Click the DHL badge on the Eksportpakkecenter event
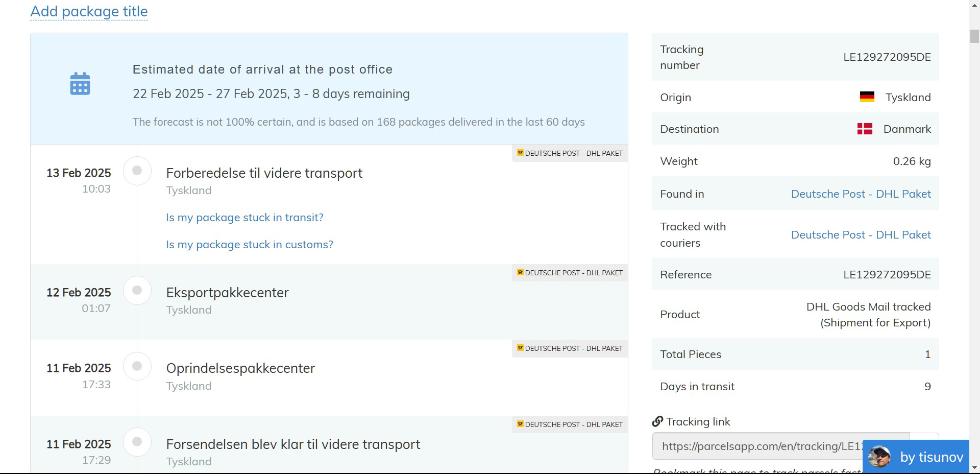 coord(570,273)
